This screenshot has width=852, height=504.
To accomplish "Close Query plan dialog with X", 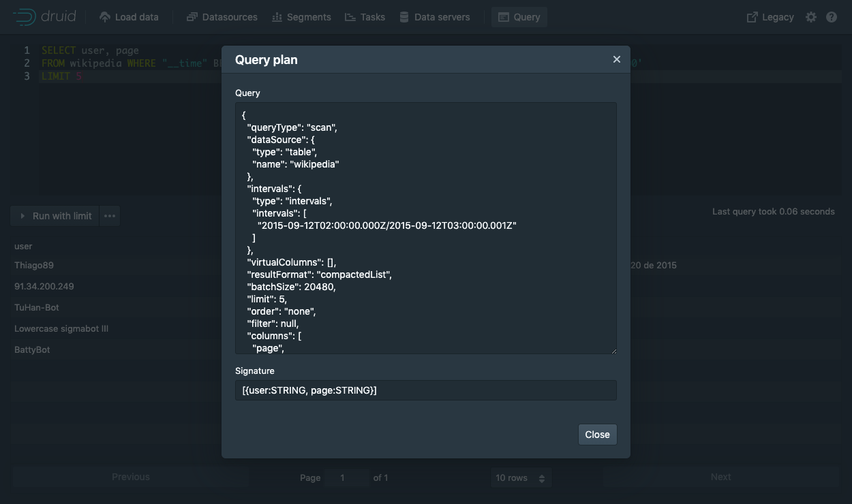I will coord(617,59).
